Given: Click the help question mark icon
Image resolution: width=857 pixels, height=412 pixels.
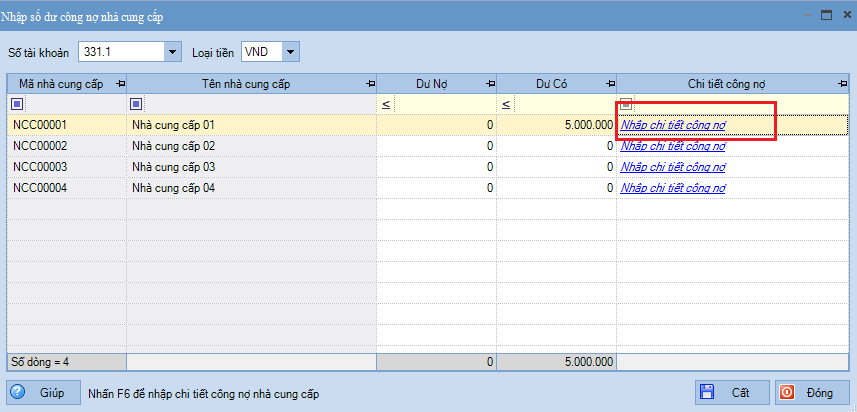Looking at the screenshot, I should 17,392.
